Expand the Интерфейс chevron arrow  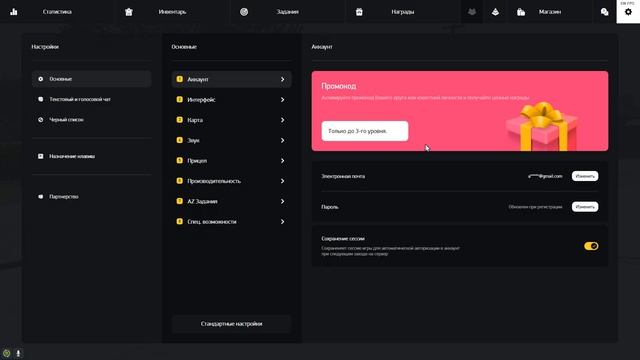click(282, 100)
